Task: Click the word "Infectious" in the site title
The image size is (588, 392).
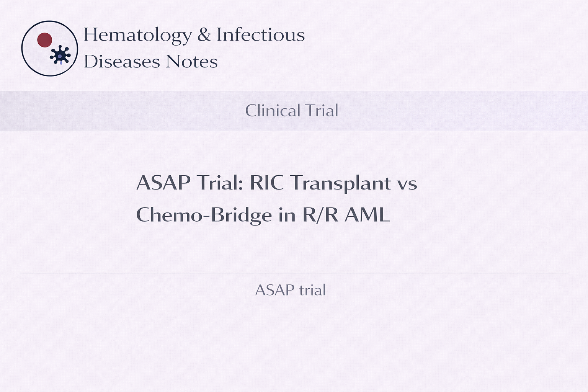Action: [x=261, y=35]
